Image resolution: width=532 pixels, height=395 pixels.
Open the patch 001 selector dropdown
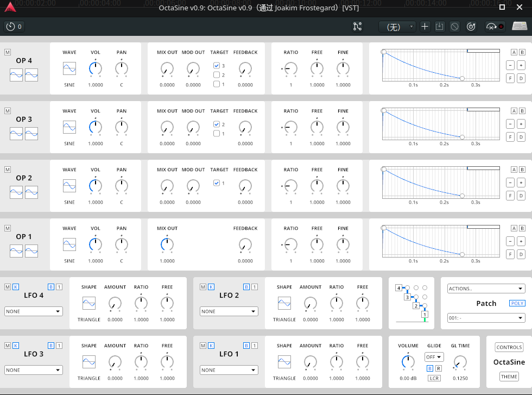[x=486, y=318]
